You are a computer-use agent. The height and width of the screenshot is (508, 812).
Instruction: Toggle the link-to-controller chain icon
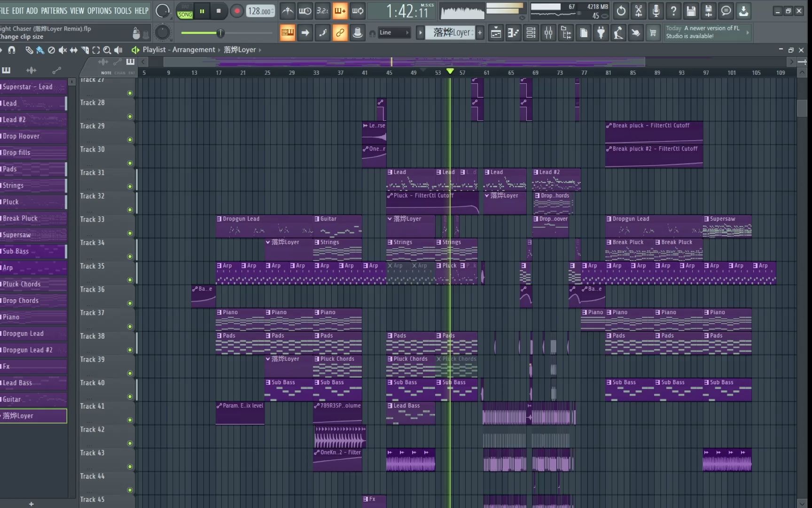[340, 32]
